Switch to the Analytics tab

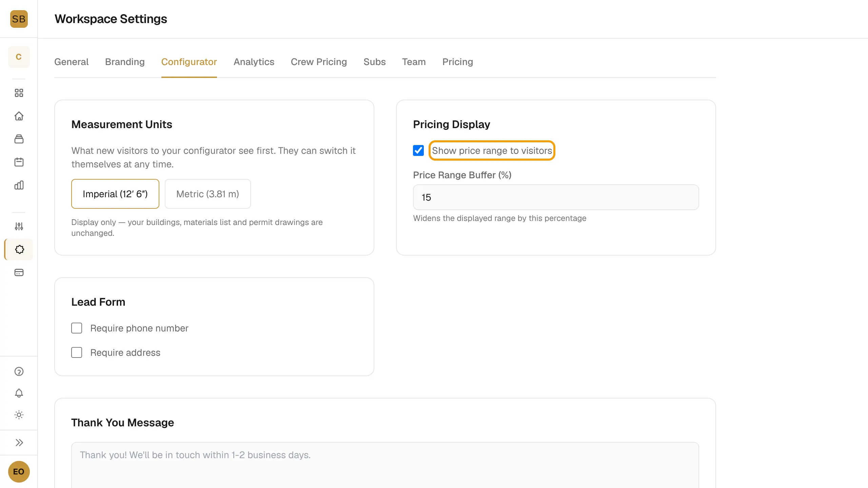pos(254,62)
